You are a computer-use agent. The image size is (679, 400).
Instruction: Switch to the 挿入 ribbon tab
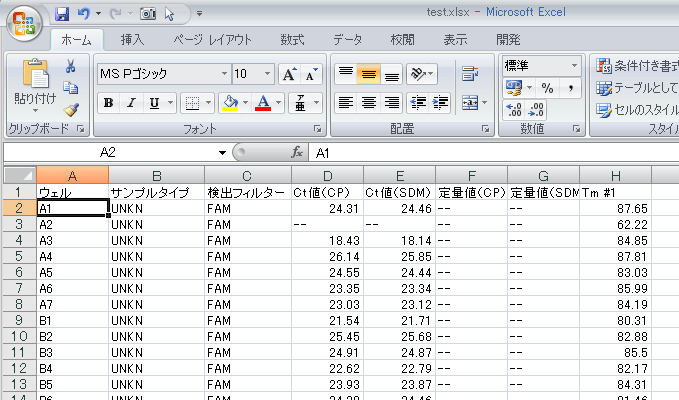pos(132,40)
